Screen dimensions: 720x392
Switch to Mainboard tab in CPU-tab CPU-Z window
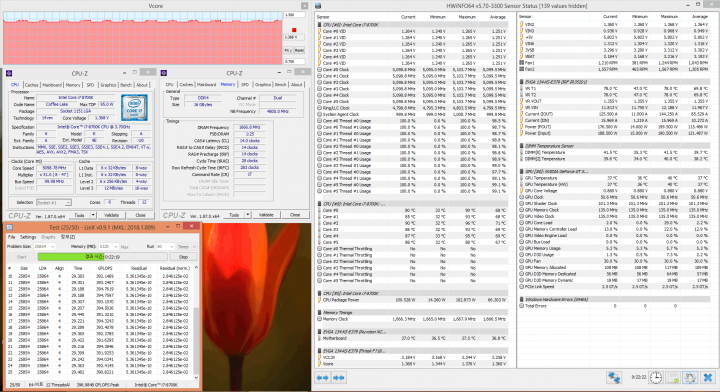coord(52,85)
